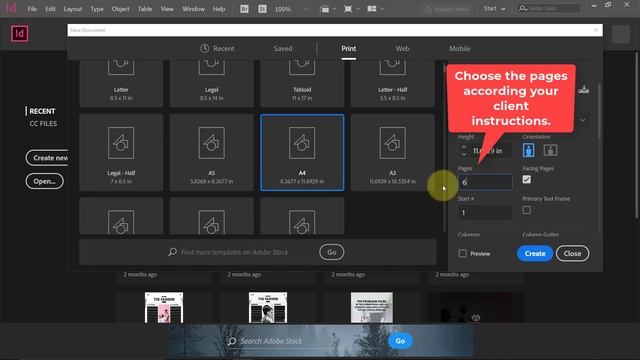Image resolution: width=640 pixels, height=360 pixels.
Task: Click the InDesign Id logo icon
Action: coord(20,33)
